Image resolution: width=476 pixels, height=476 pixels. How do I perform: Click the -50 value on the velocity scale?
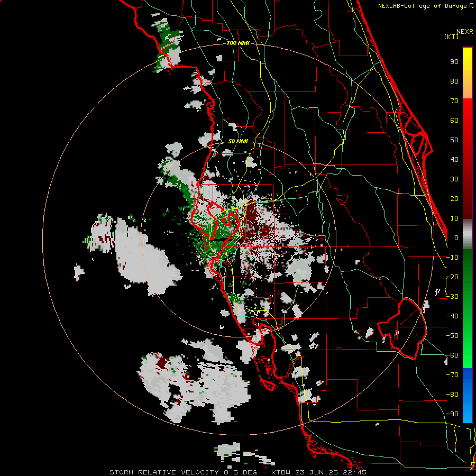(452, 336)
